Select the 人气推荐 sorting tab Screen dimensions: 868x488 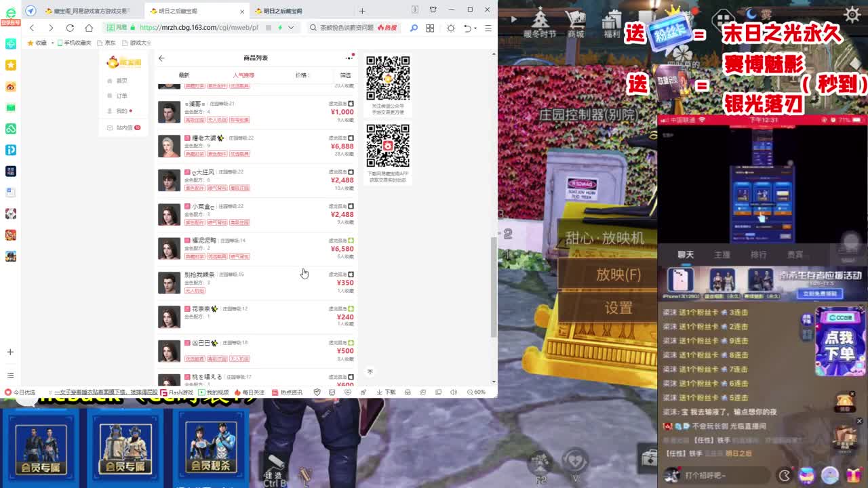coord(243,75)
